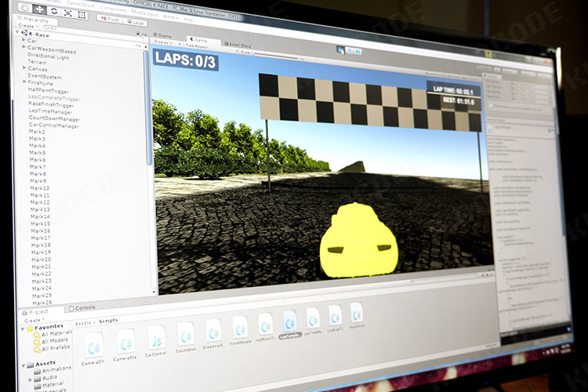Screen dimensions: 588x392
Task: Select the Rotate tool
Action: tap(53, 11)
